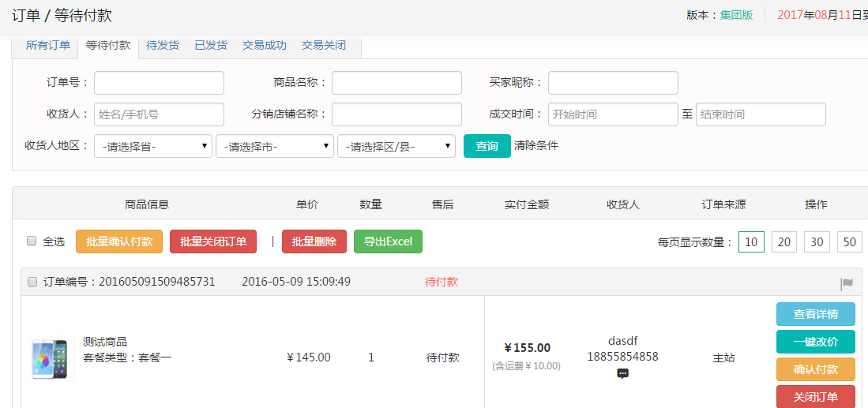Viewport: 868px width, 408px height.
Task: Click the gray flag icon on order header
Action: (x=847, y=283)
